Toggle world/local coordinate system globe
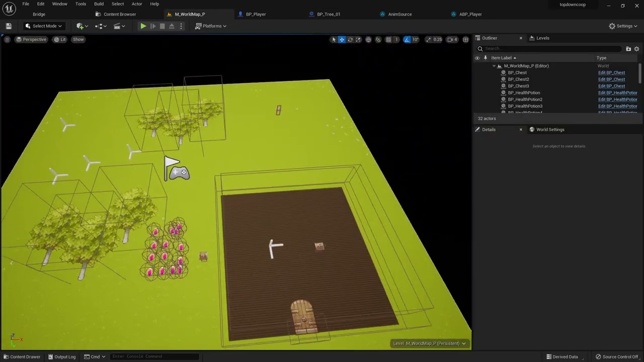Viewport: 644px width, 362px height. (x=368, y=39)
